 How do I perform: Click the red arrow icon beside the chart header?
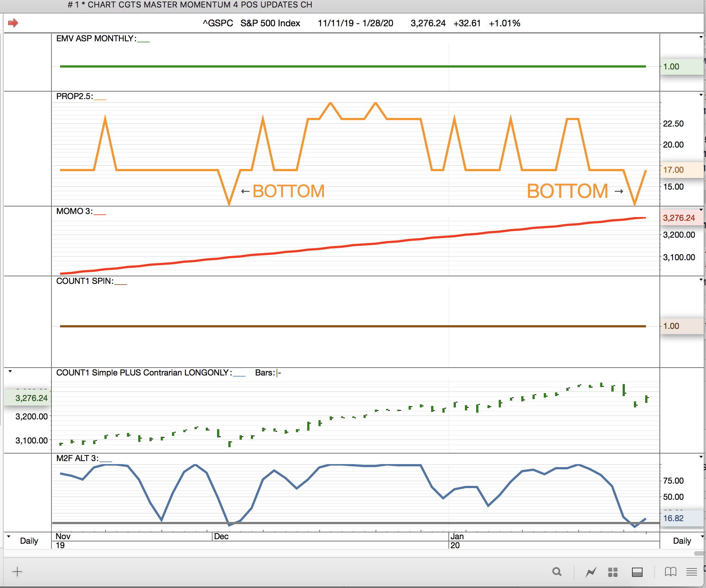point(13,23)
